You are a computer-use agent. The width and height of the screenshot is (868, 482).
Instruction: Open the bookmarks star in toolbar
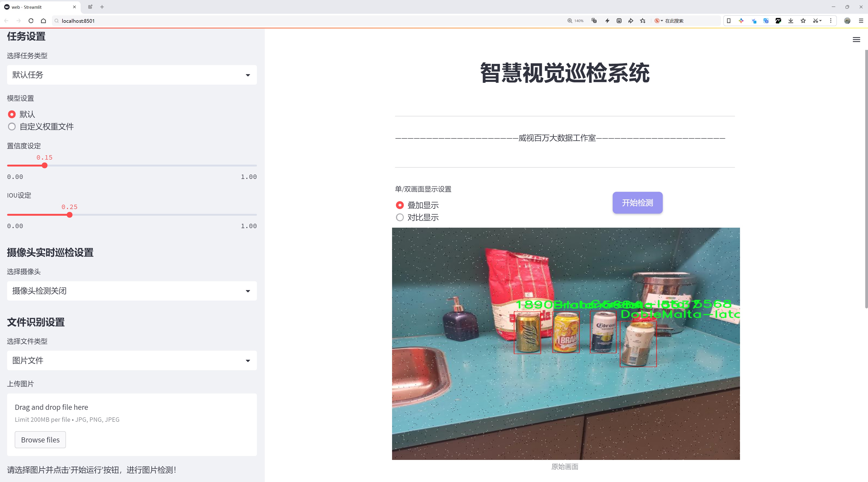pyautogui.click(x=803, y=21)
